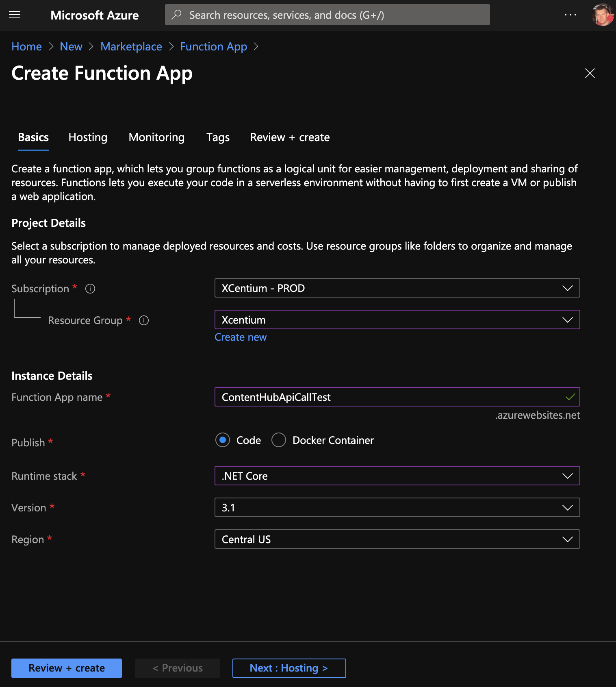
Task: Switch to the Tags tab
Action: pyautogui.click(x=218, y=137)
